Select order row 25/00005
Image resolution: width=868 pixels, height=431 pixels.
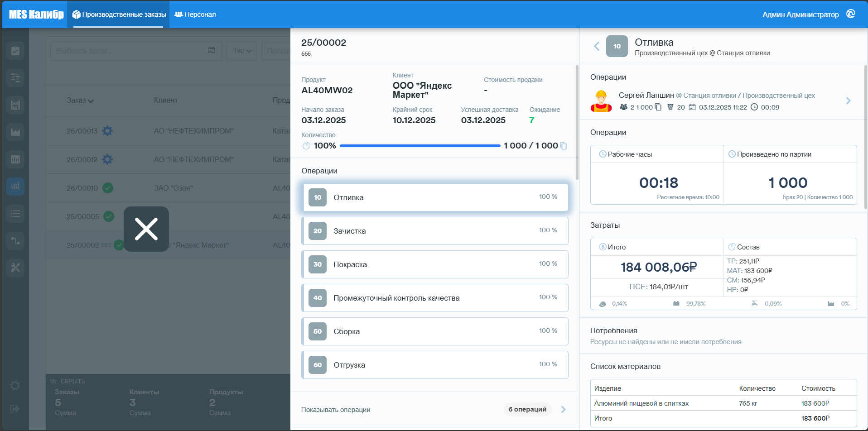[168, 216]
